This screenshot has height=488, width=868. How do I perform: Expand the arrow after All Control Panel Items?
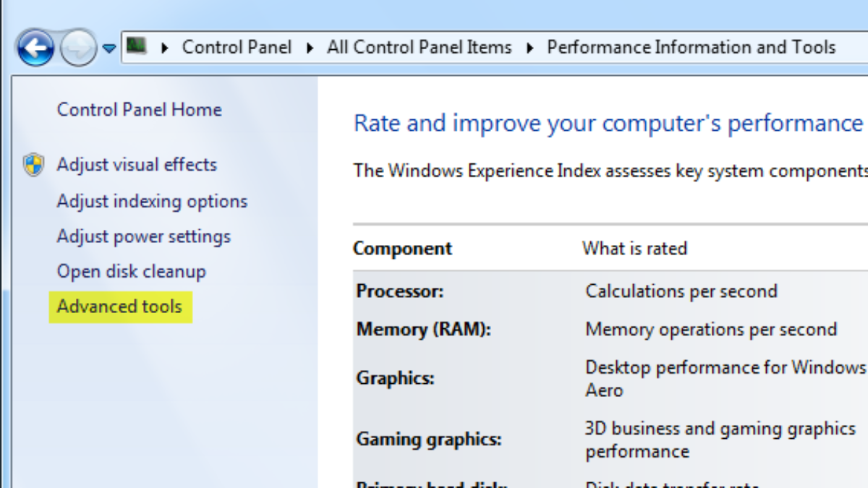(x=530, y=48)
